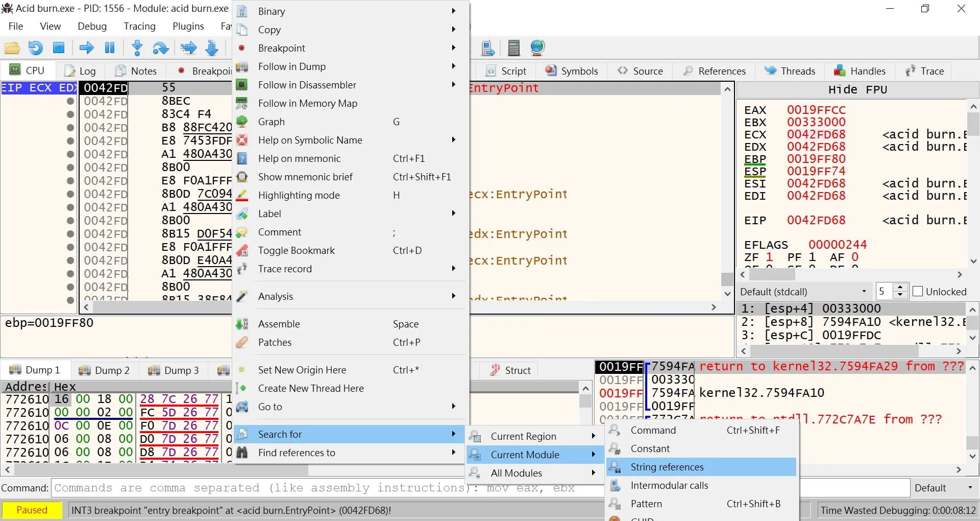Image resolution: width=980 pixels, height=521 pixels.
Task: Stop debugging with the square icon
Action: [x=59, y=48]
